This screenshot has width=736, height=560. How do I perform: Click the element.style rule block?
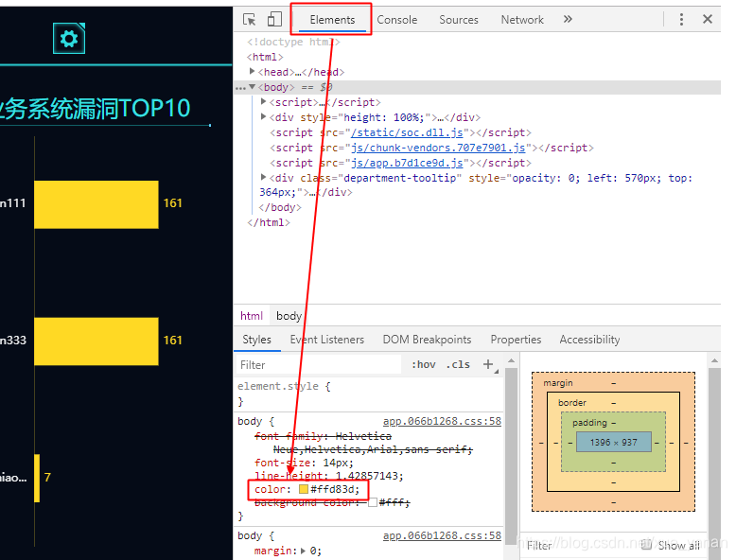point(368,394)
